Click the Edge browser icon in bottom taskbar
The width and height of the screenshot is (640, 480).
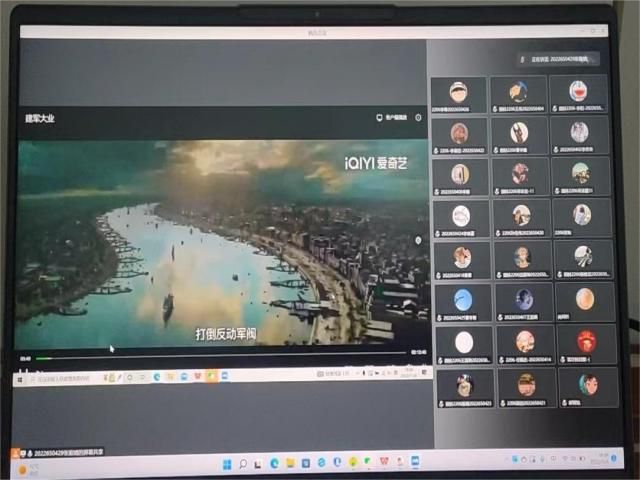(274, 463)
